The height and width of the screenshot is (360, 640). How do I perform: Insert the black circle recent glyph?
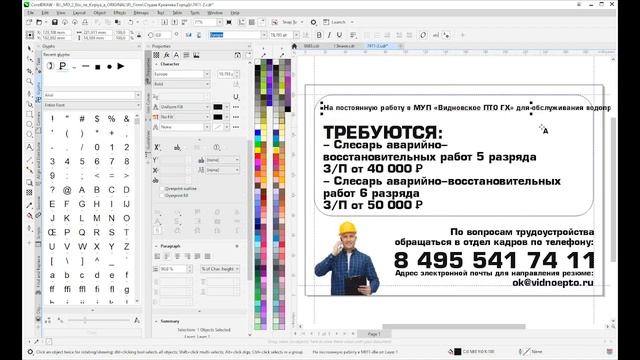point(109,67)
